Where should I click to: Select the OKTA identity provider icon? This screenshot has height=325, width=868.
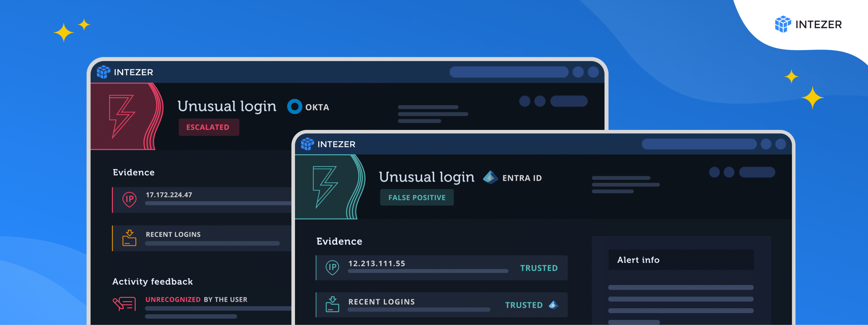(x=295, y=107)
